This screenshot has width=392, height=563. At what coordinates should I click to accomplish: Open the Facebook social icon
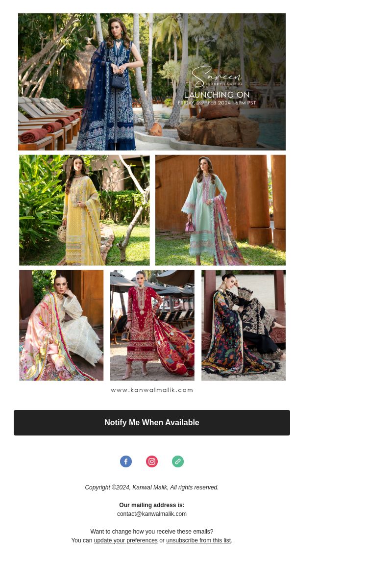(125, 461)
